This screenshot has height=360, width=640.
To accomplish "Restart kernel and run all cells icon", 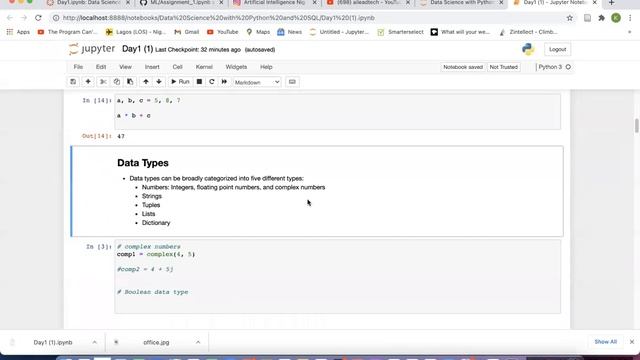I will click(224, 82).
